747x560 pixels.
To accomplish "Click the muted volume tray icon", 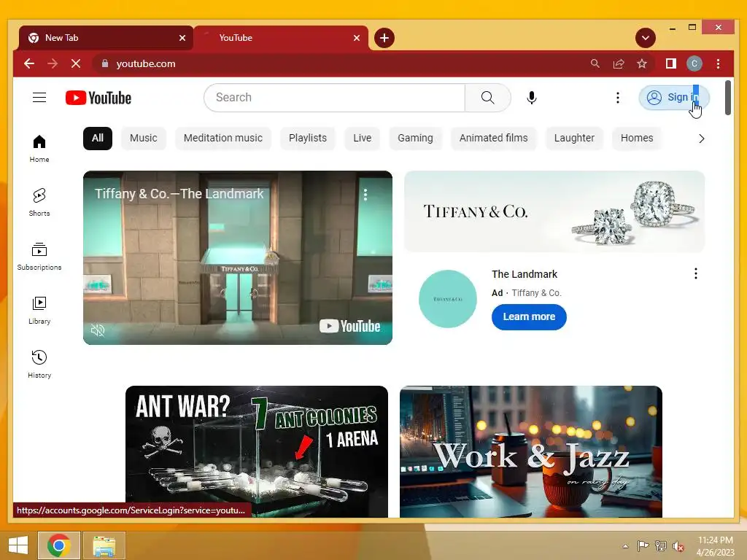I will pos(678,545).
